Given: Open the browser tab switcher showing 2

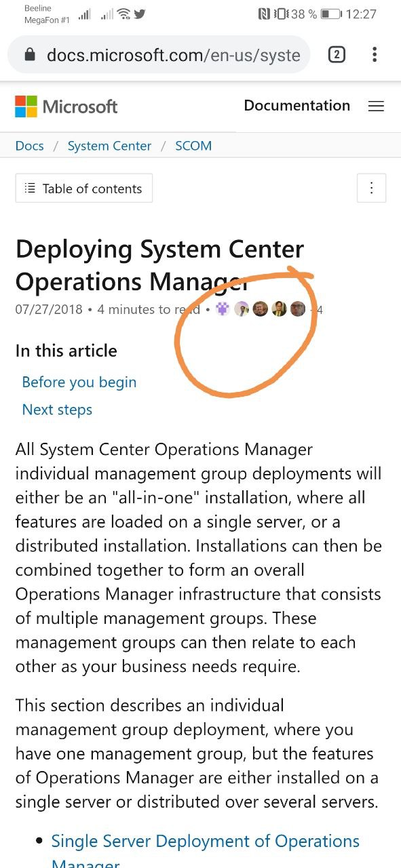Looking at the screenshot, I should tap(337, 55).
